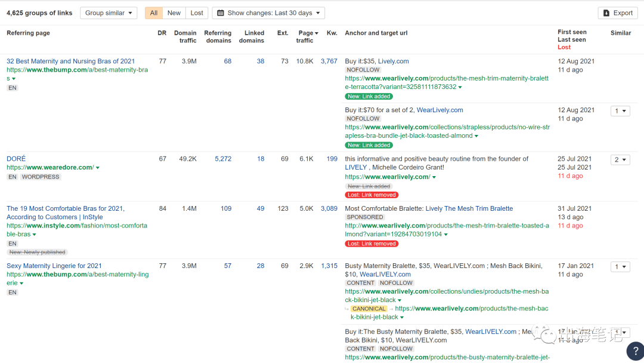
Task: Expand the no-wire-strapless-bra-bundle URL arrow
Action: click(476, 136)
